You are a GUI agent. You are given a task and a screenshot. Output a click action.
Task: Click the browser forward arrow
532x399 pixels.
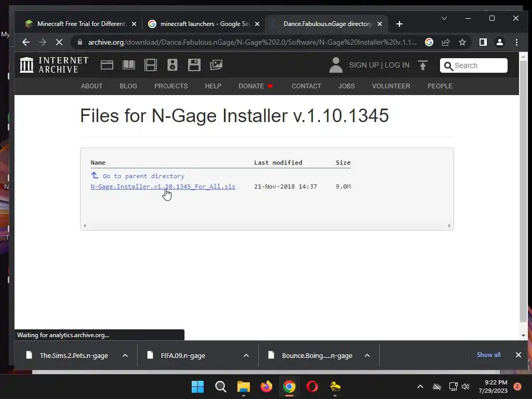point(43,42)
